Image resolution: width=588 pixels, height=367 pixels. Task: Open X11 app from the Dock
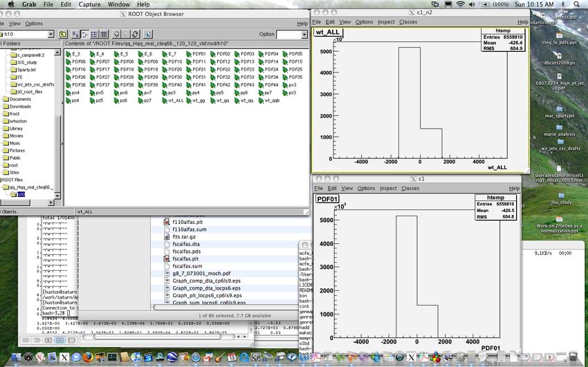coord(64,357)
